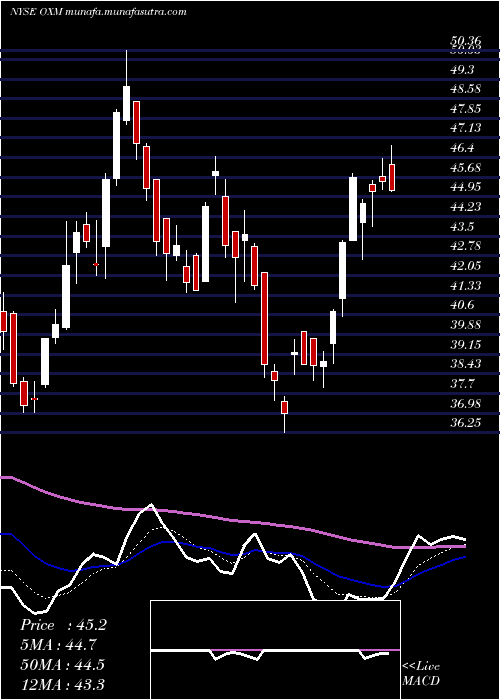Click inside the Live MACD inset chart

point(275,650)
